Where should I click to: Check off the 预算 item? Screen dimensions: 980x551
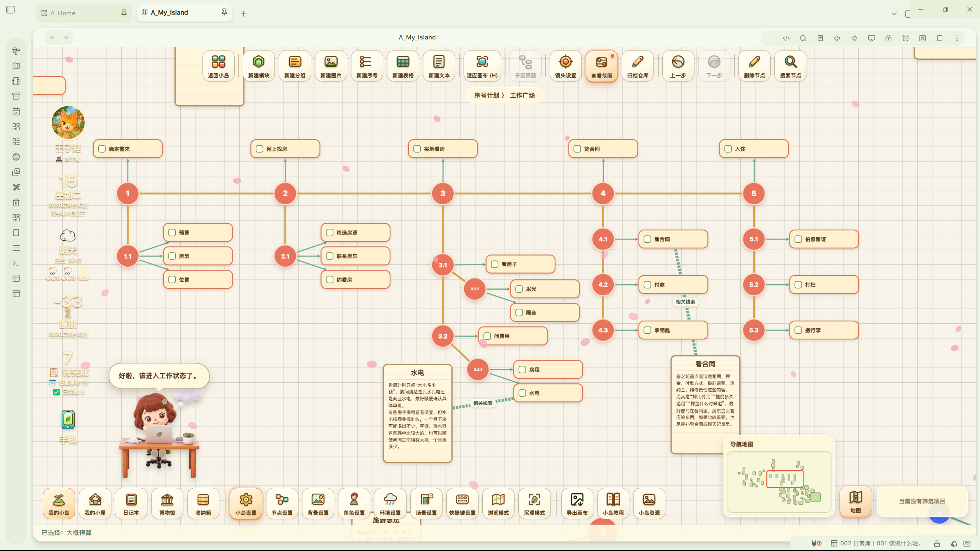pyautogui.click(x=172, y=233)
